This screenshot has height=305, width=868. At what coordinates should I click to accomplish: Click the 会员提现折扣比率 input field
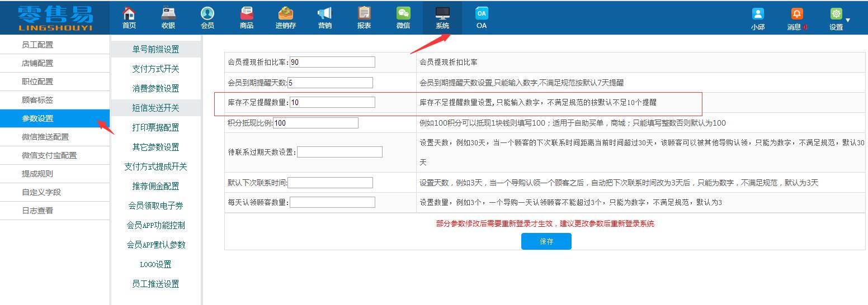(x=332, y=62)
